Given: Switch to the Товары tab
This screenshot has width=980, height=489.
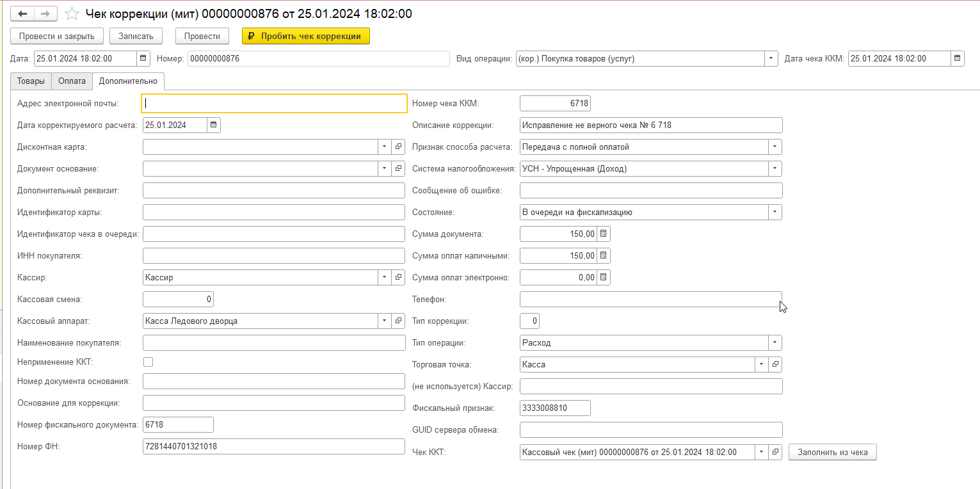Looking at the screenshot, I should click(31, 81).
